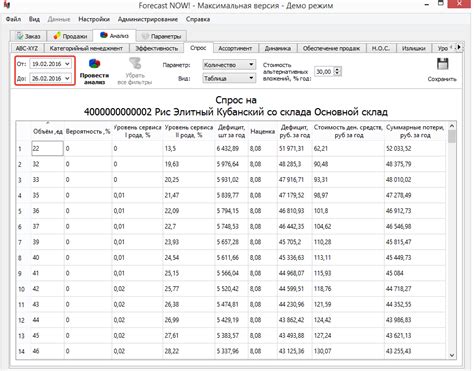Click the Объём, ед column header
The image size is (474, 371).
click(48, 131)
